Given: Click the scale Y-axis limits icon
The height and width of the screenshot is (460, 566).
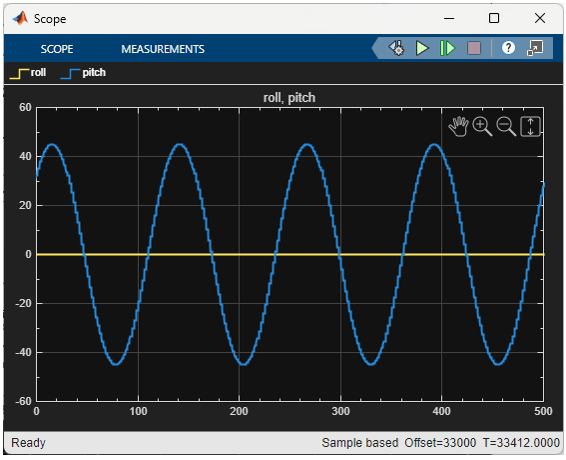Looking at the screenshot, I should (x=530, y=126).
